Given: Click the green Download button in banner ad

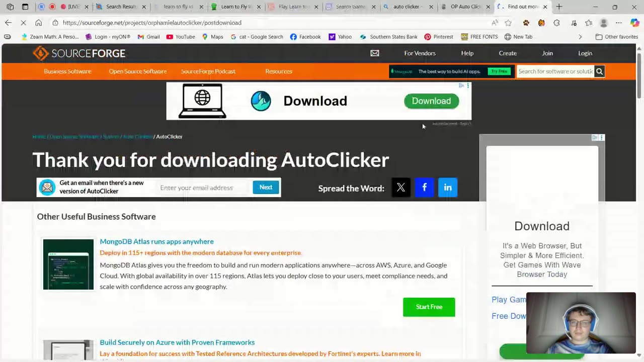Looking at the screenshot, I should (x=431, y=101).
